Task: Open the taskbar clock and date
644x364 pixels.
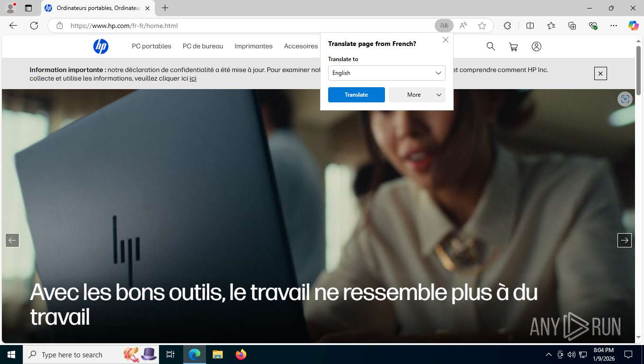Action: [x=603, y=355]
